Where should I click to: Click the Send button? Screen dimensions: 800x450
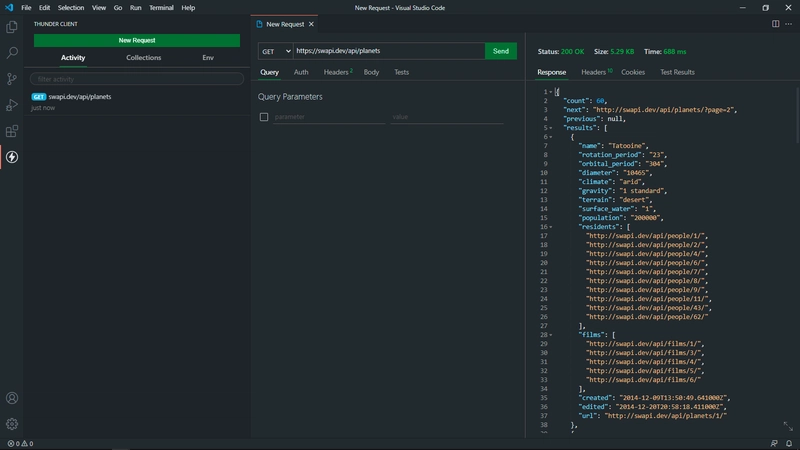pos(501,51)
